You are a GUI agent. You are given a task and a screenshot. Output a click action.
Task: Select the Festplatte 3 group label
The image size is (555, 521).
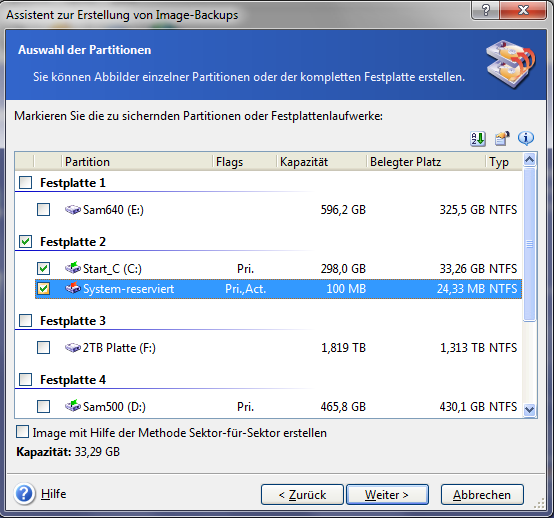pyautogui.click(x=73, y=321)
